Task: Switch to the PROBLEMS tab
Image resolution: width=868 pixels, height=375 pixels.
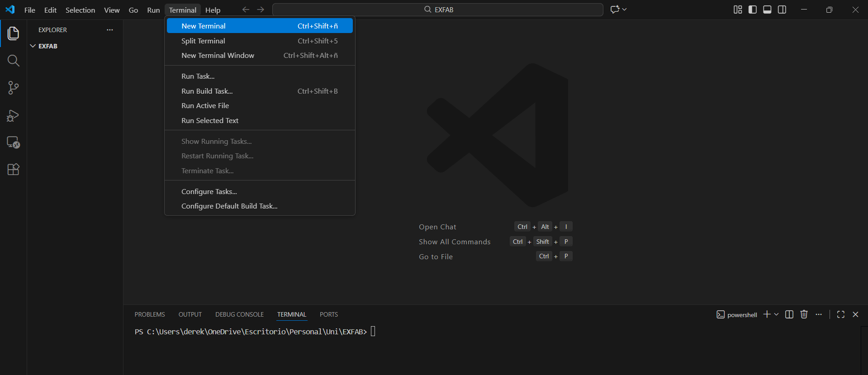Action: point(150,314)
